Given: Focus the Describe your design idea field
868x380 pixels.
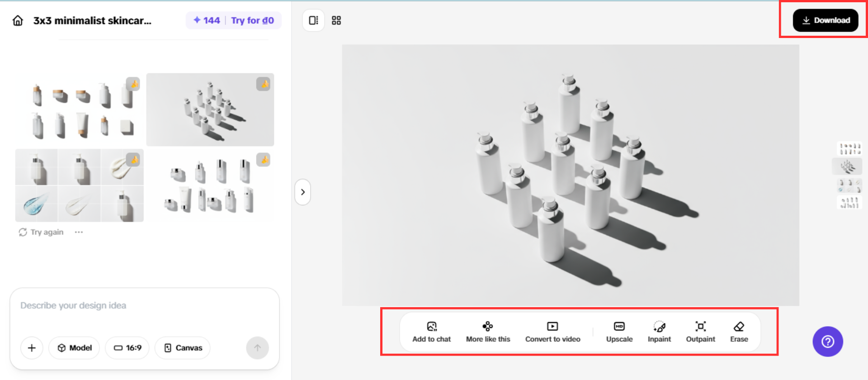Looking at the screenshot, I should pyautogui.click(x=145, y=306).
